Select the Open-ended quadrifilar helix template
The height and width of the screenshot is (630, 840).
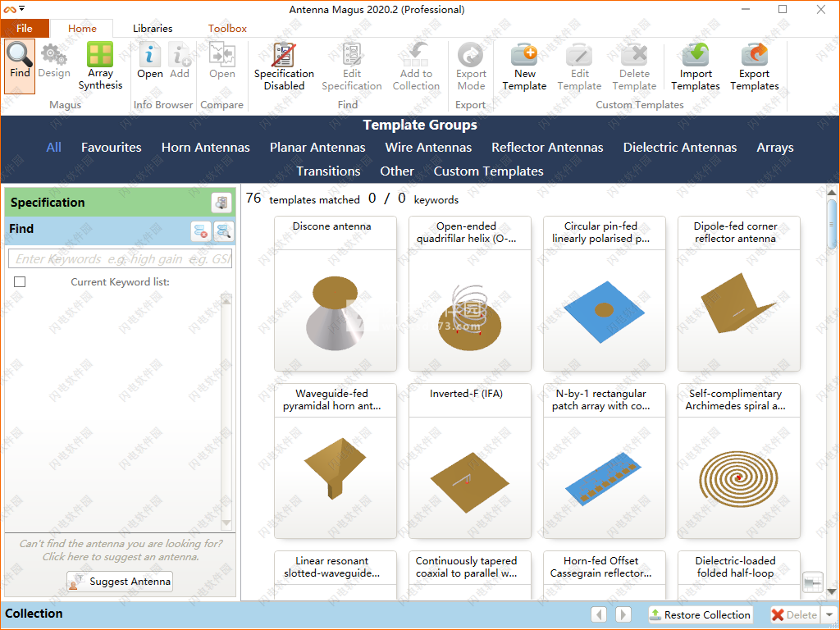pos(470,294)
